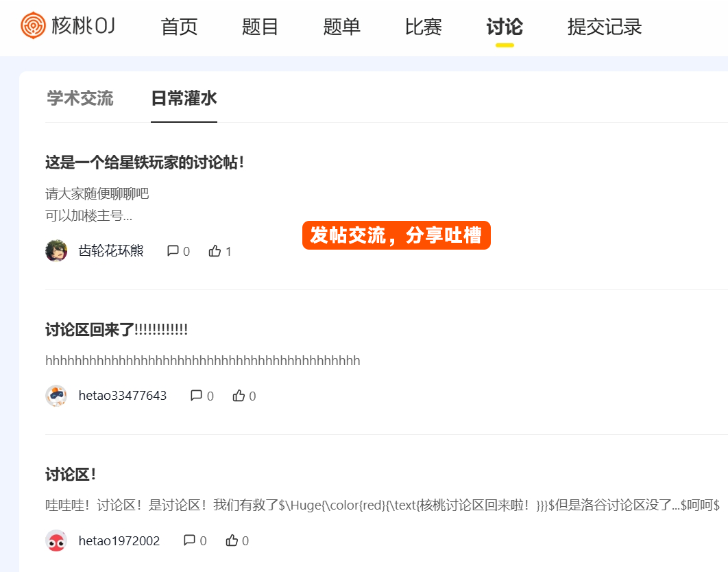Like hetao1972002's post with thumbs-up icon
Screen dimensions: 728x572
coord(232,540)
